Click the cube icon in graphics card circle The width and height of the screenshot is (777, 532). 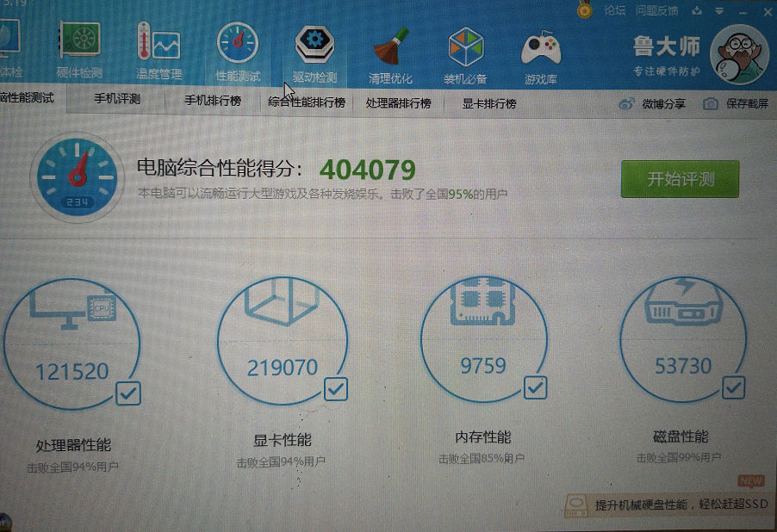pyautogui.click(x=282, y=301)
